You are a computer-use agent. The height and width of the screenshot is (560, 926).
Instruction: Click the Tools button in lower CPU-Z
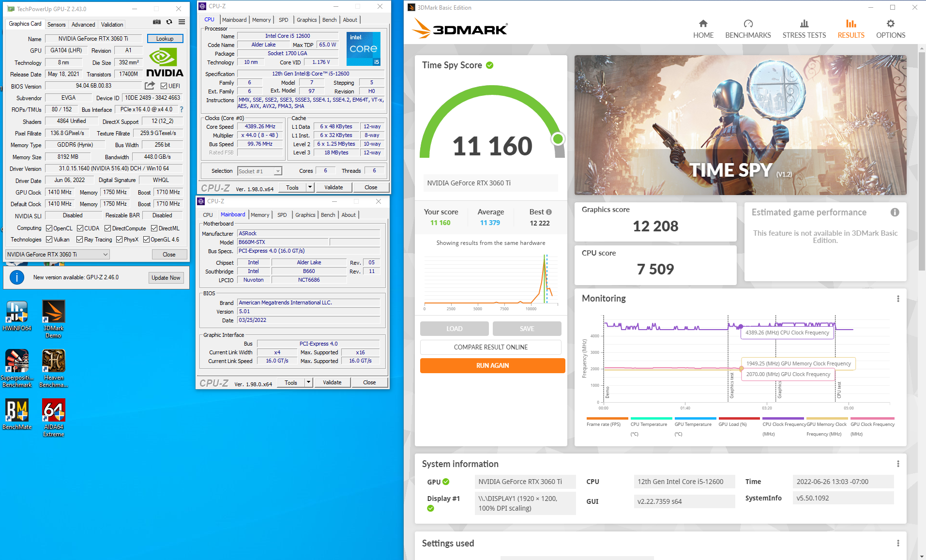[x=291, y=382]
